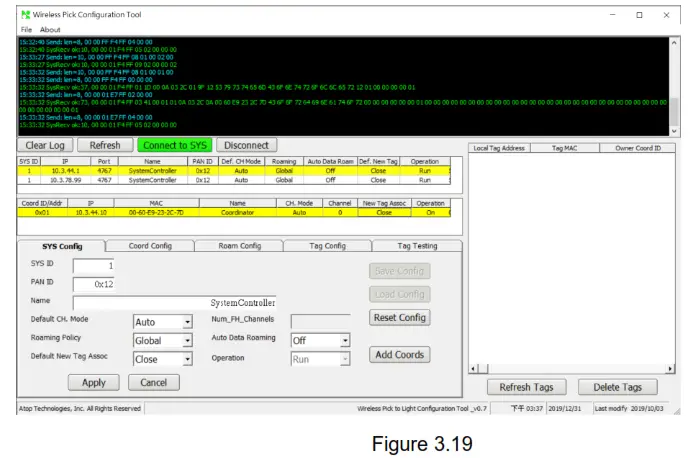Select the system row with IP 10.3.78.99

[234, 180]
